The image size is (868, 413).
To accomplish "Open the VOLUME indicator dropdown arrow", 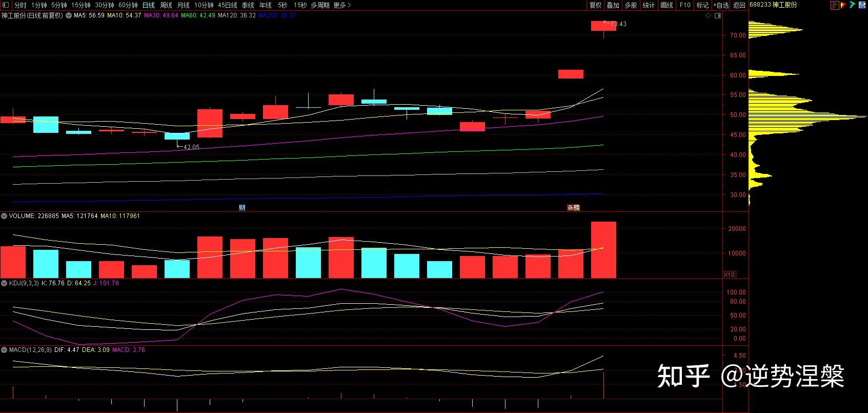I will tap(4, 216).
